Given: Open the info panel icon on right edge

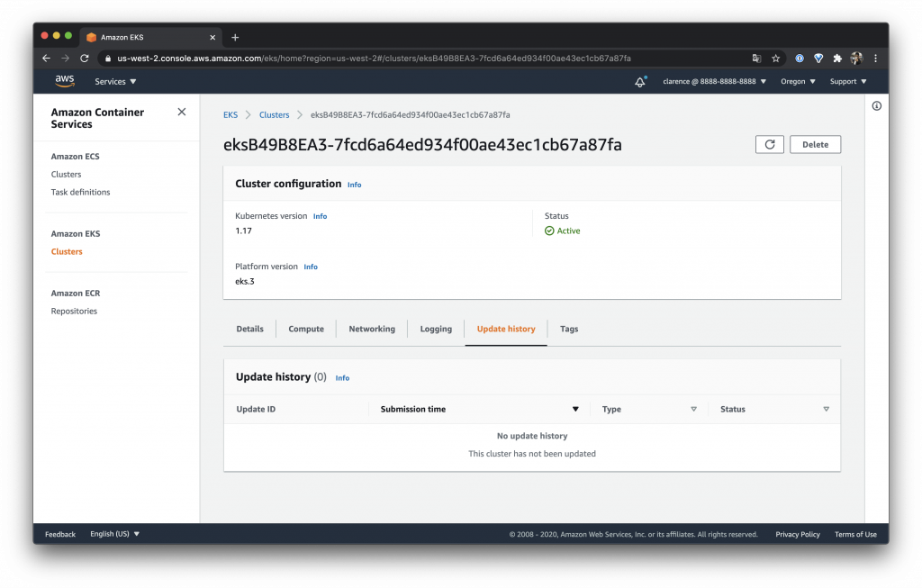Looking at the screenshot, I should point(877,106).
